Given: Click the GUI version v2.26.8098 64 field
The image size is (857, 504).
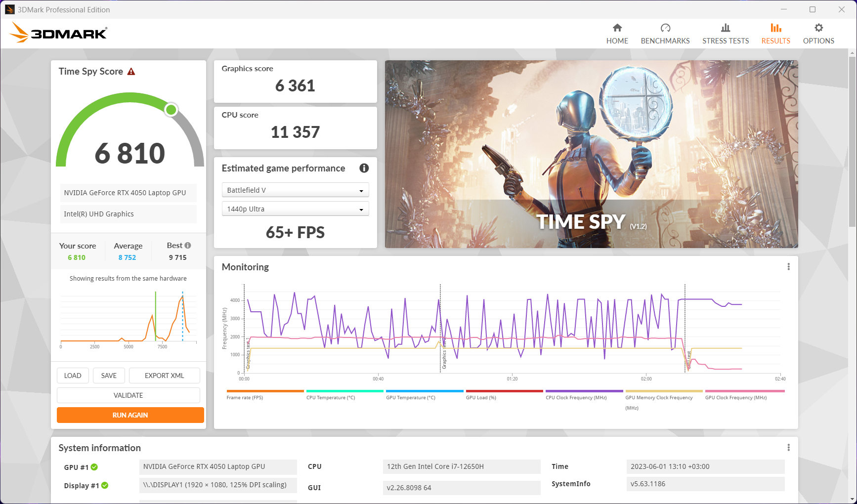Looking at the screenshot, I should [462, 488].
